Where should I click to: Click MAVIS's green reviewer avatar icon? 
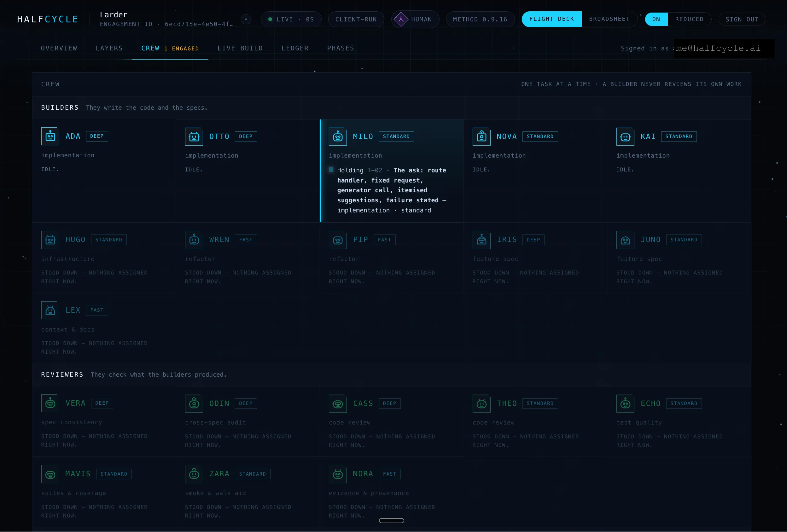[50, 474]
